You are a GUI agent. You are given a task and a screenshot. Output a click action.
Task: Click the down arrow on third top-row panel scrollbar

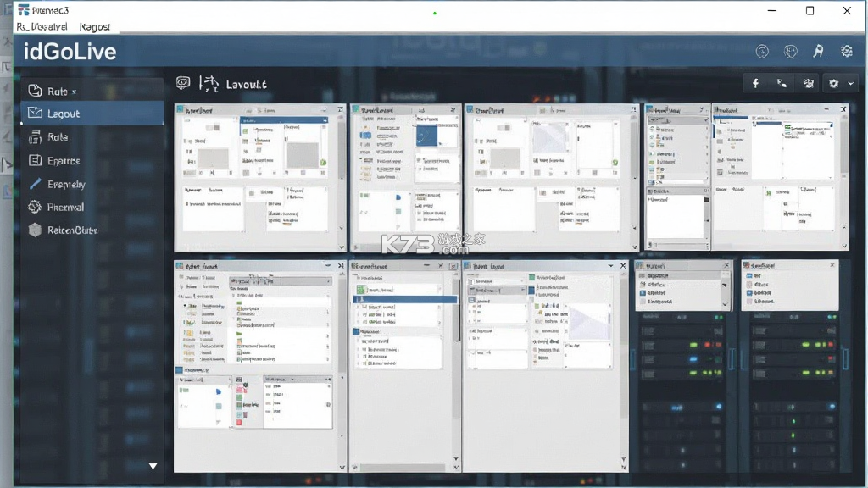pos(634,247)
